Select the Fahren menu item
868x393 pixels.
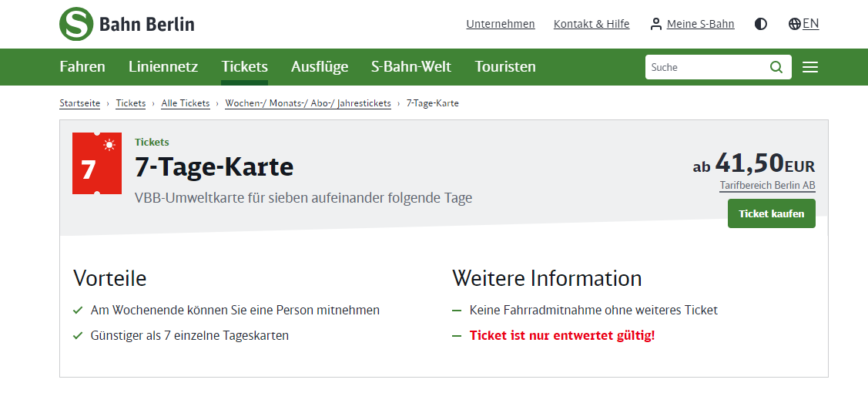[x=82, y=67]
